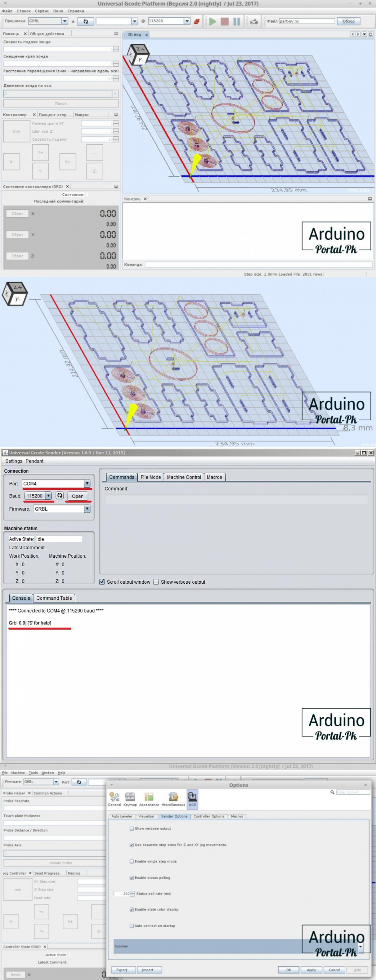Screen dimensions: 376x980
Task: Enable Show verbose output in Sender 1.0.9 window
Action: [156, 582]
